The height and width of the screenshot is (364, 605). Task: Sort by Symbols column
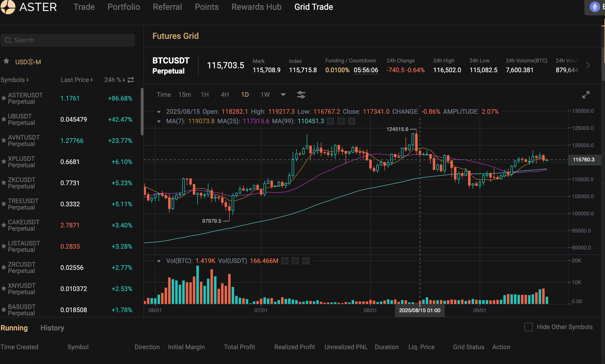pyautogui.click(x=15, y=80)
